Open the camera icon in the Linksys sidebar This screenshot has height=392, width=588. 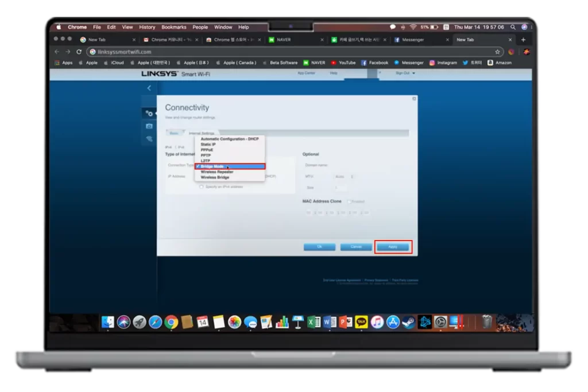pyautogui.click(x=149, y=126)
